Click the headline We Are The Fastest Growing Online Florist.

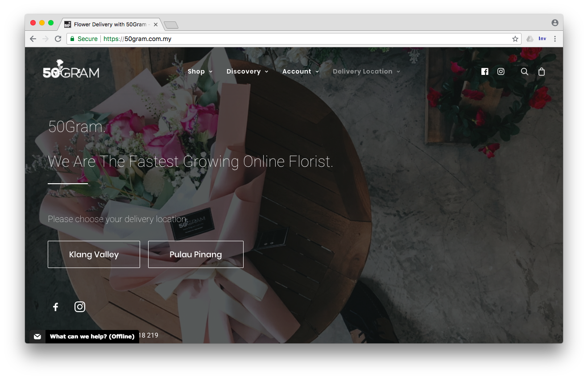(x=190, y=161)
